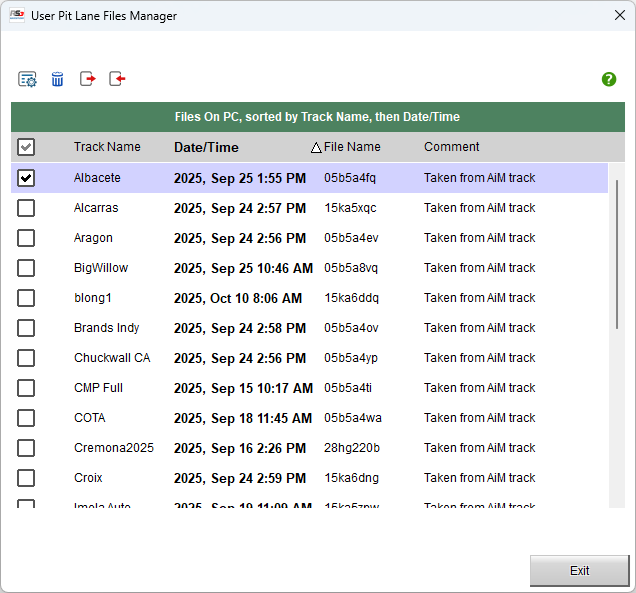The width and height of the screenshot is (636, 593).
Task: Click the export icon with right arrow
Action: pos(88,79)
